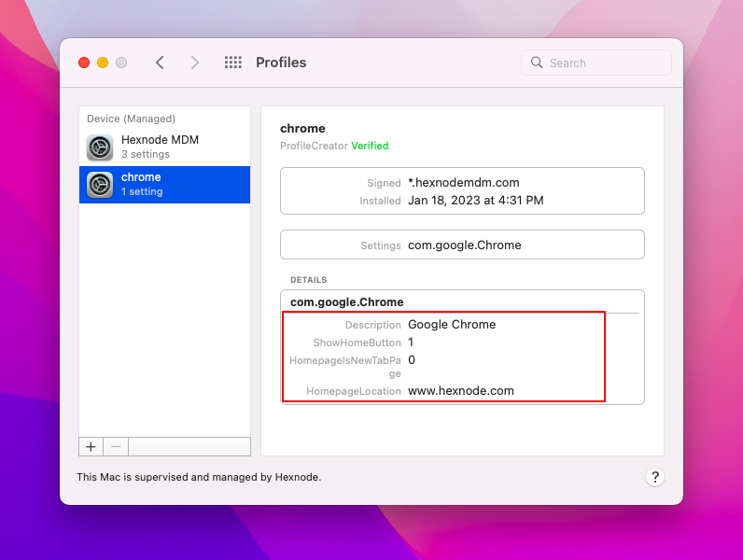Click the chrome profile gear icon
The width and height of the screenshot is (743, 560).
pos(100,185)
